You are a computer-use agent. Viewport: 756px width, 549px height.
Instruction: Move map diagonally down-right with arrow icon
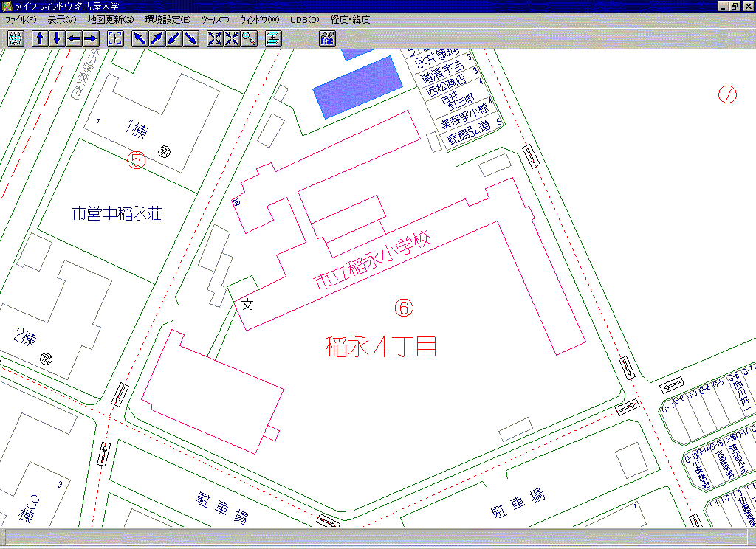coord(190,39)
